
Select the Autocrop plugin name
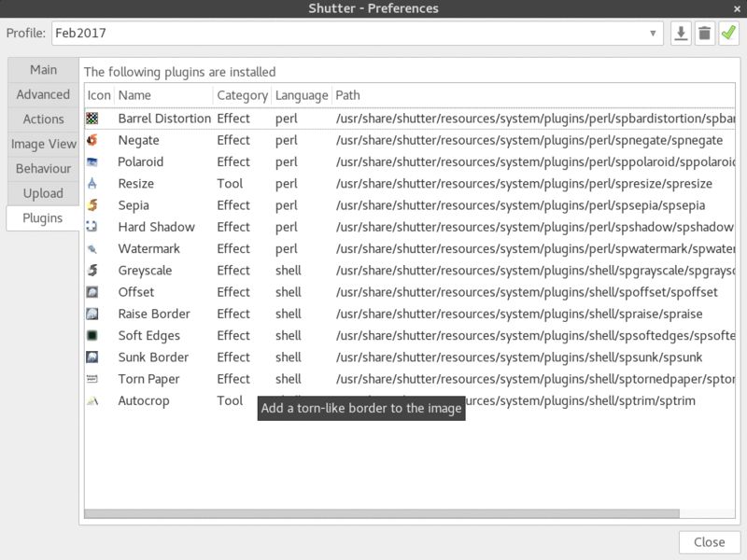coord(144,401)
